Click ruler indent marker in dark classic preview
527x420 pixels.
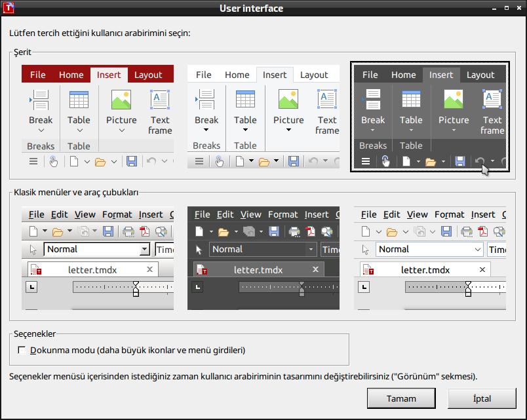[302, 289]
